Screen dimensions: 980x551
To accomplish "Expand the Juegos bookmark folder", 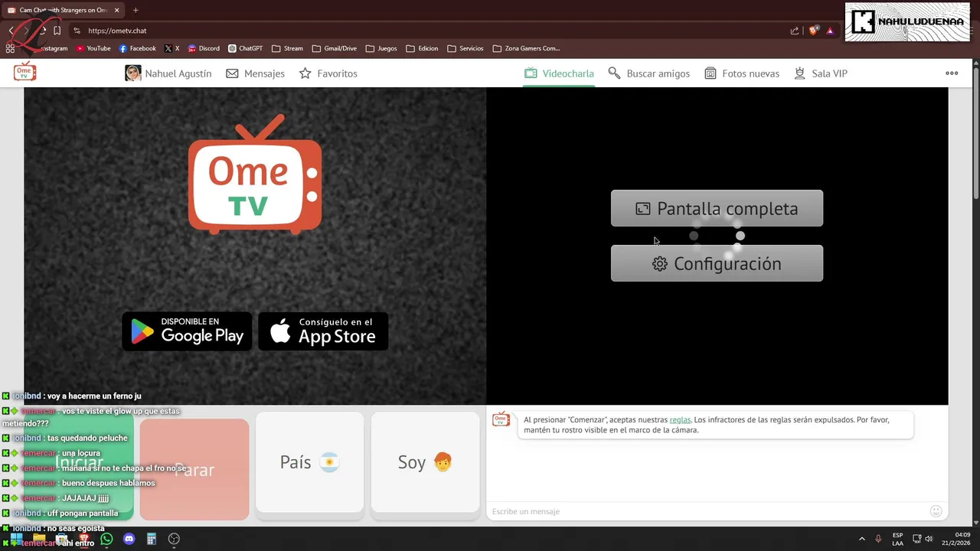I will coord(381,48).
